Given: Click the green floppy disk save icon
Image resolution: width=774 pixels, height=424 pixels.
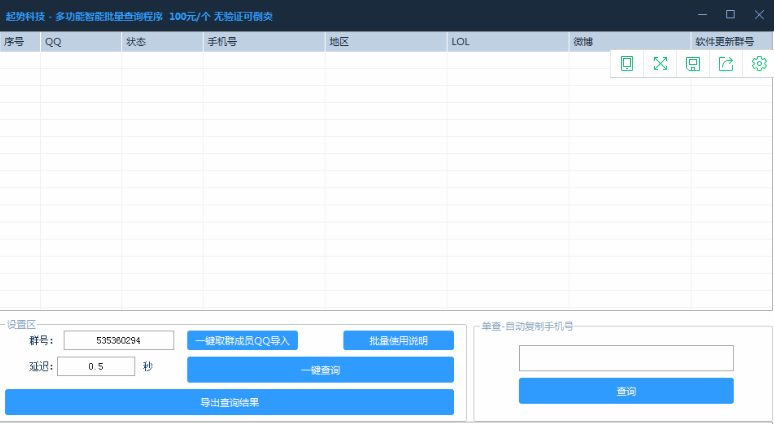Looking at the screenshot, I should coord(693,64).
